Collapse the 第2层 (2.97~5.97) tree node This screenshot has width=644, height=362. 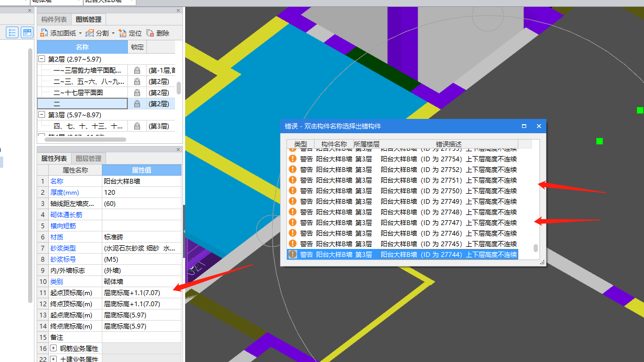[42, 59]
